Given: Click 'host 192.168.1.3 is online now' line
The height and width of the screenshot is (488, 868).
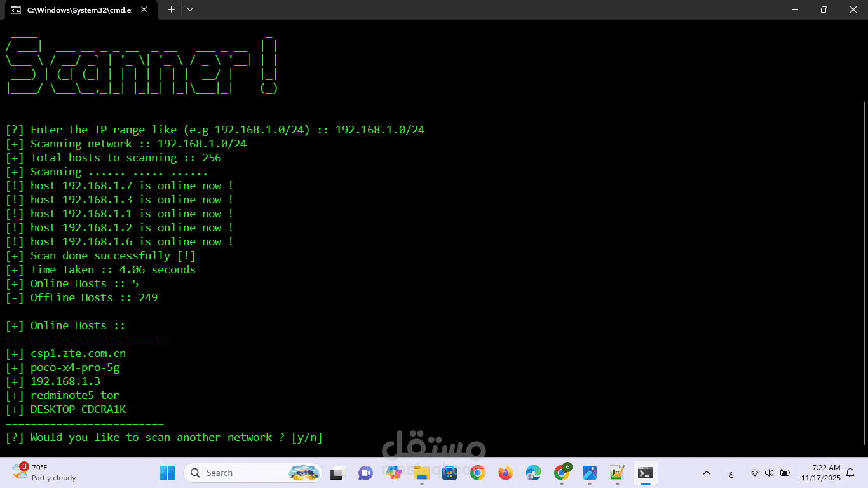Looking at the screenshot, I should click(119, 200).
